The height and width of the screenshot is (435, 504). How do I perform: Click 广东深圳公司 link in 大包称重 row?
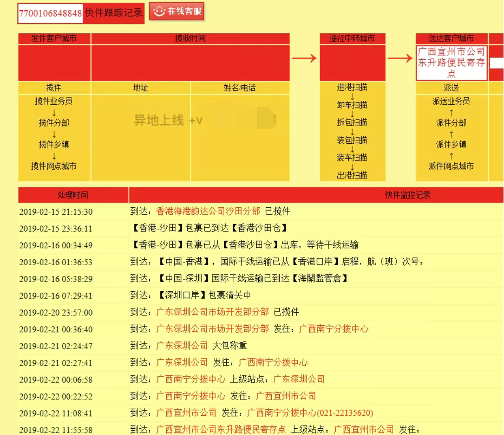click(x=182, y=345)
